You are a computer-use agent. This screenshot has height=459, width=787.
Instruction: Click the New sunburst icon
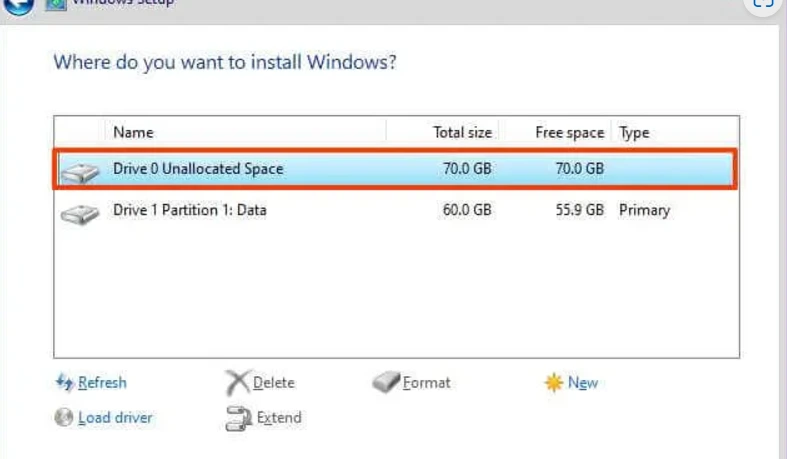pyautogui.click(x=554, y=383)
